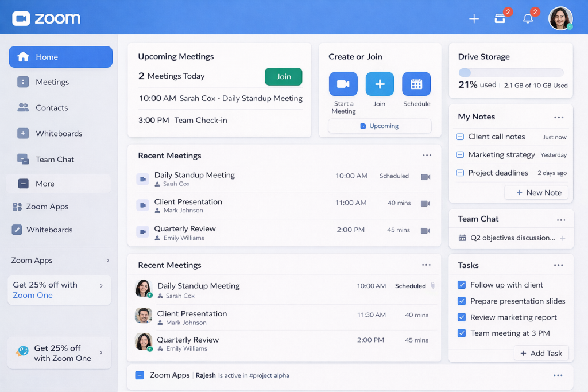Open the notifications bell icon

[x=528, y=19]
